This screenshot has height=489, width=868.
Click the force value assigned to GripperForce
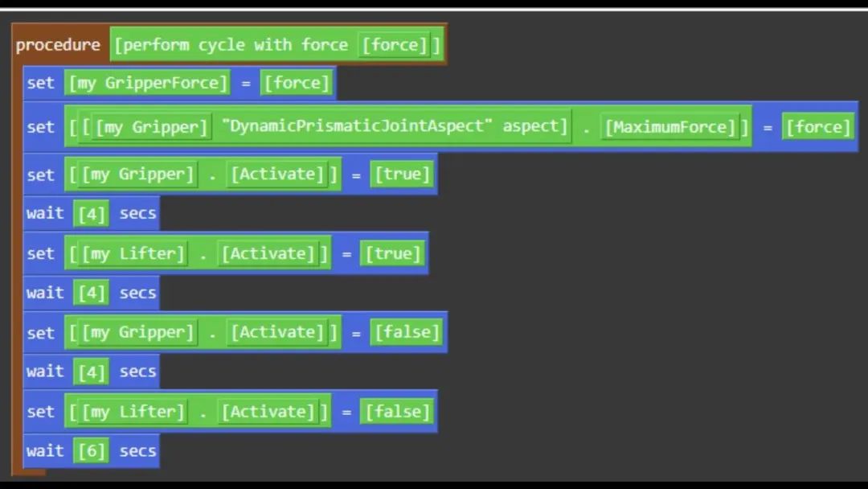[297, 83]
